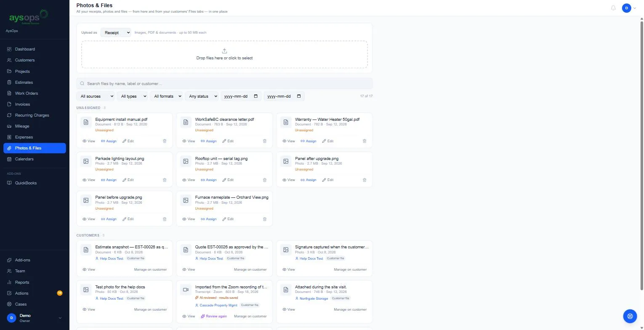Click the image icon of Parkade lighting layout.png
Screen dimensions: 644x330
(x=86, y=161)
